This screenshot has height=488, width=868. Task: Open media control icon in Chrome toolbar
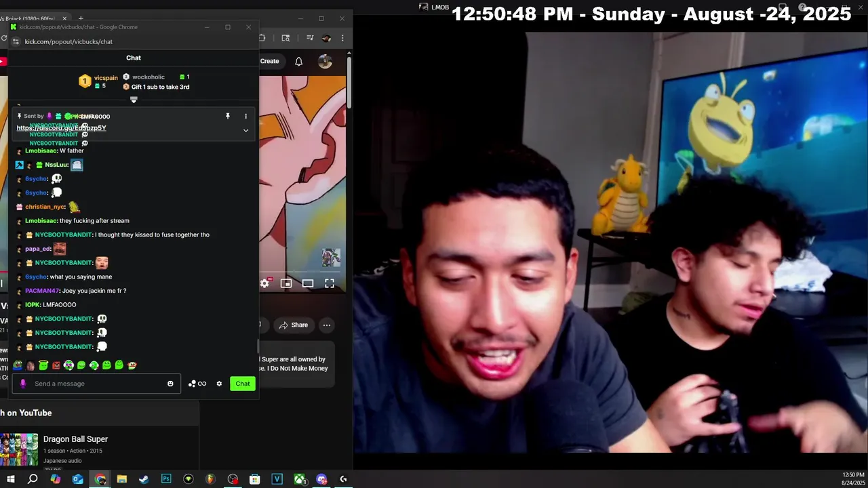[310, 38]
